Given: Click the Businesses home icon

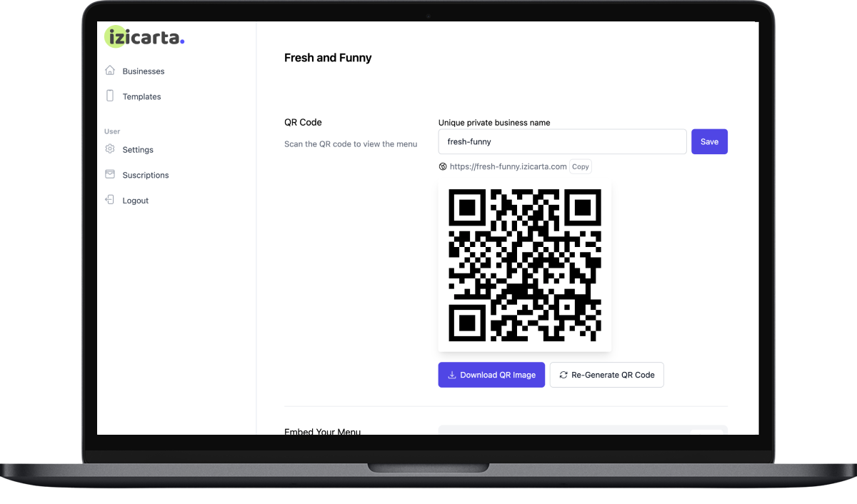Looking at the screenshot, I should coord(110,71).
